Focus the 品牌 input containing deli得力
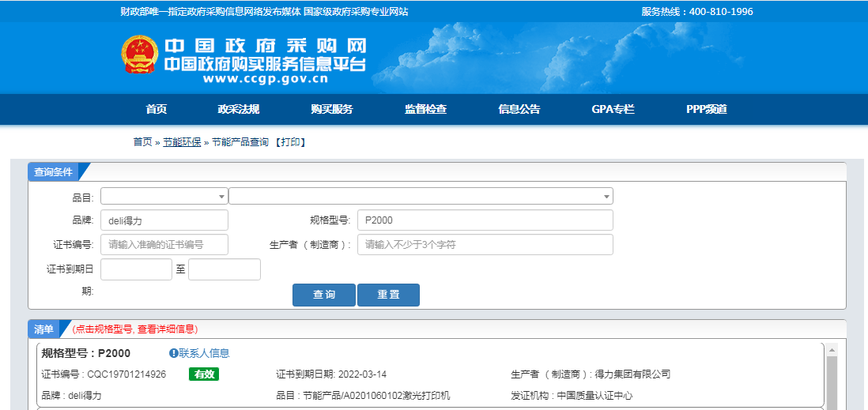 pyautogui.click(x=164, y=220)
